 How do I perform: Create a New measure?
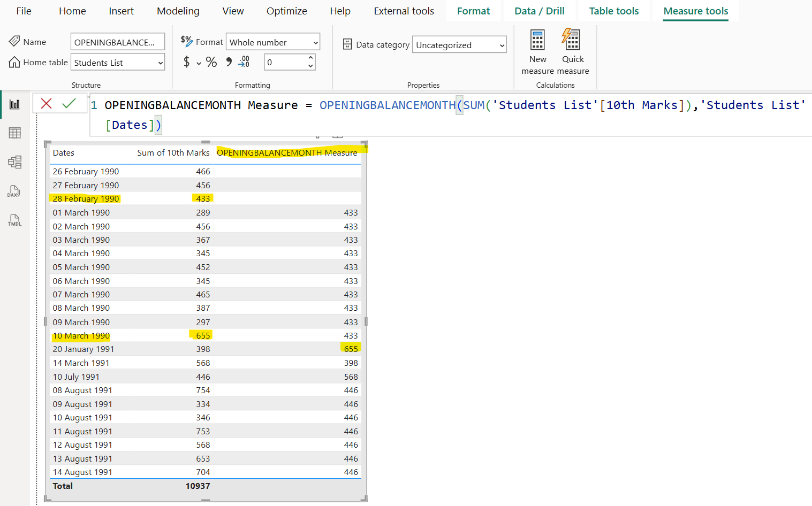537,48
